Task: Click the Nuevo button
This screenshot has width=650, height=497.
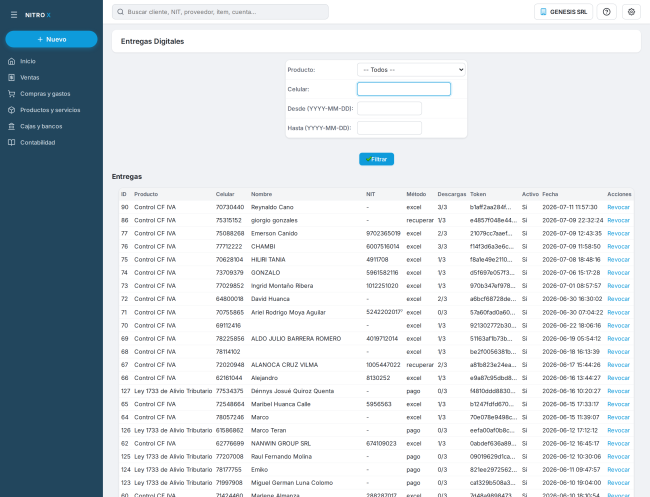Action: coord(51,39)
